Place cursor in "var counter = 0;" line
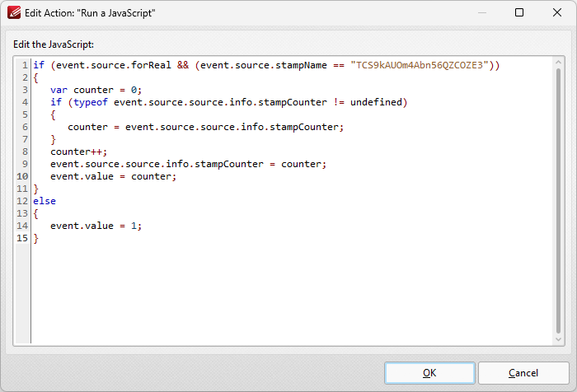Screen dimensions: 577x392 [96, 90]
